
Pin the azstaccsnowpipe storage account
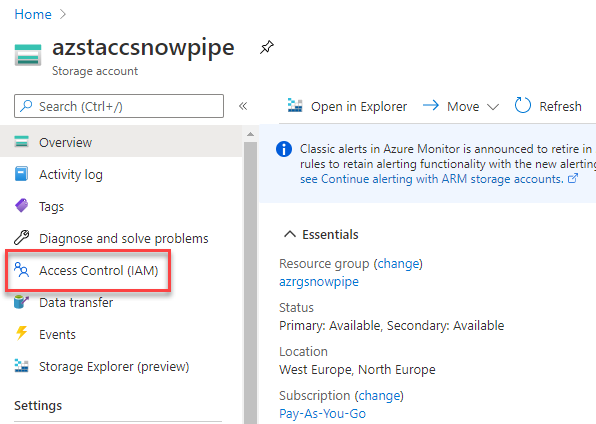(266, 48)
